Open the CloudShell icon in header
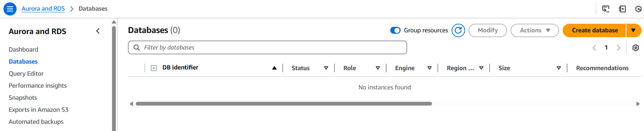This screenshot has width=644, height=131. 606,9
